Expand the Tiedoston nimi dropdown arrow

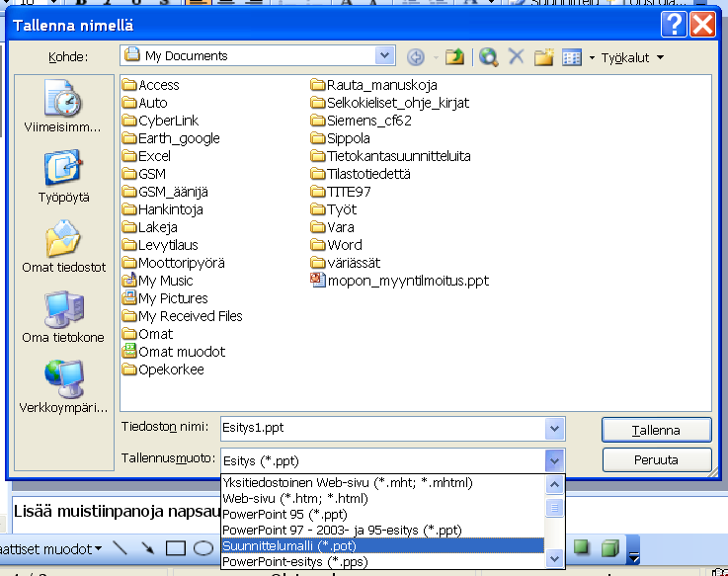[554, 429]
